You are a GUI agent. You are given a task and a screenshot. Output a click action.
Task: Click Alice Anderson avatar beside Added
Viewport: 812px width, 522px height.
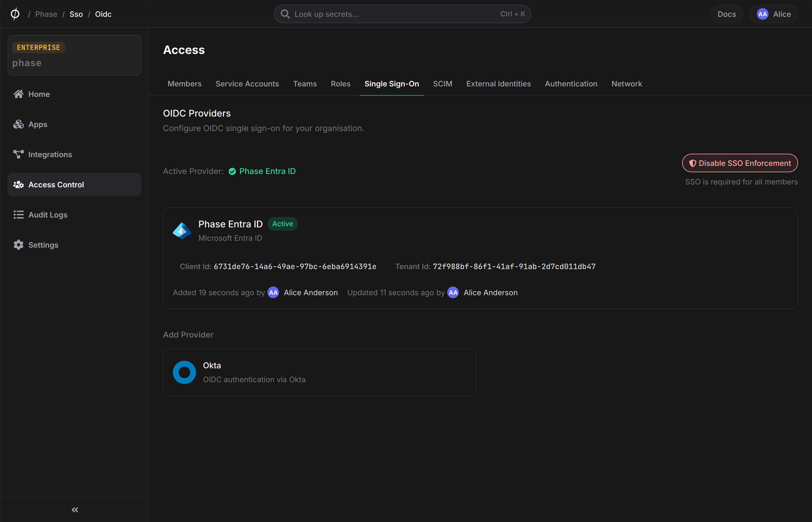[273, 293]
